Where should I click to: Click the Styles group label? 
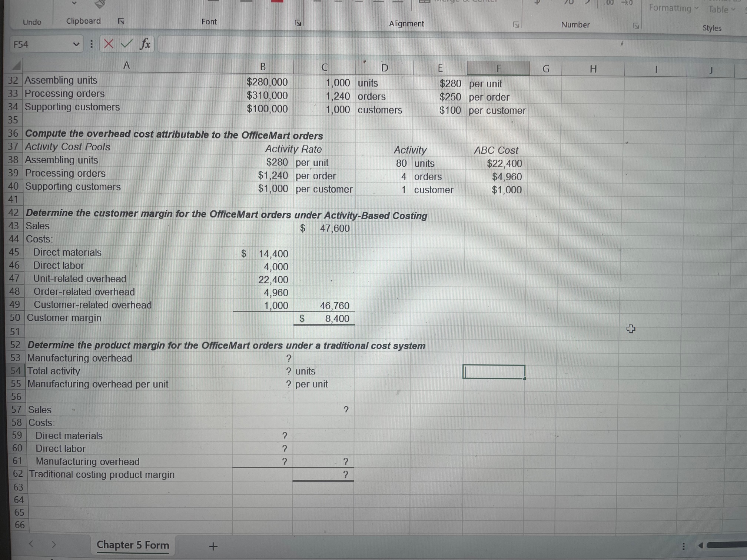click(711, 28)
